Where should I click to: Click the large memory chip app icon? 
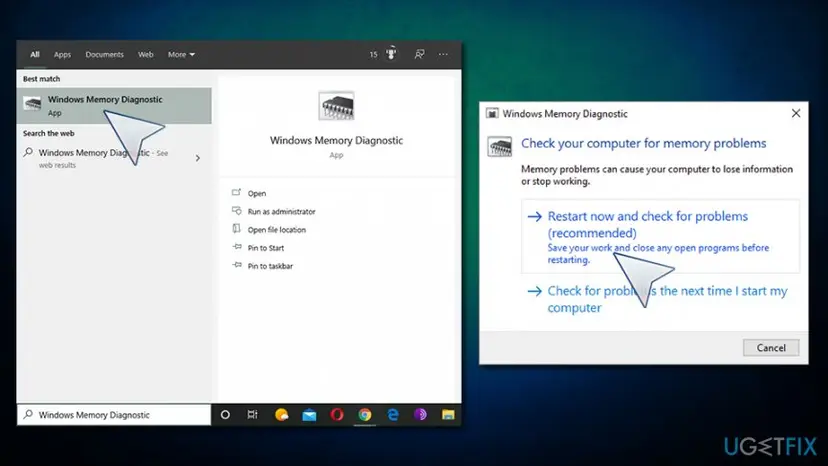[336, 106]
